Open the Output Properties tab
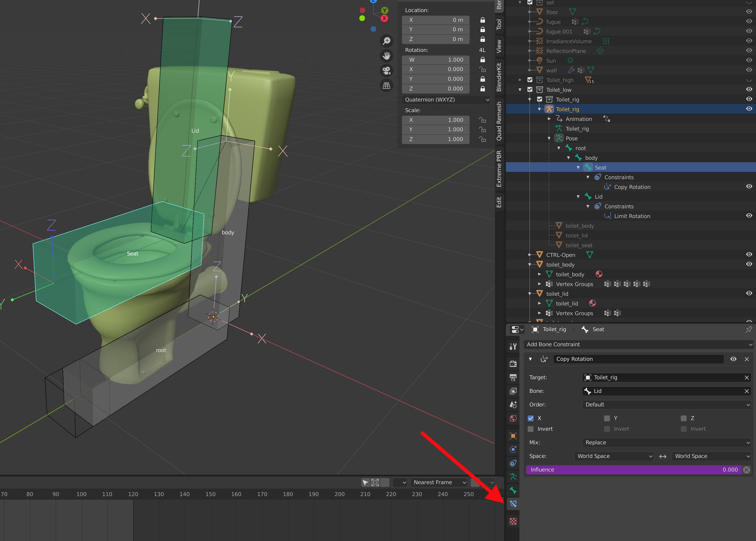756x541 pixels. coord(513,377)
